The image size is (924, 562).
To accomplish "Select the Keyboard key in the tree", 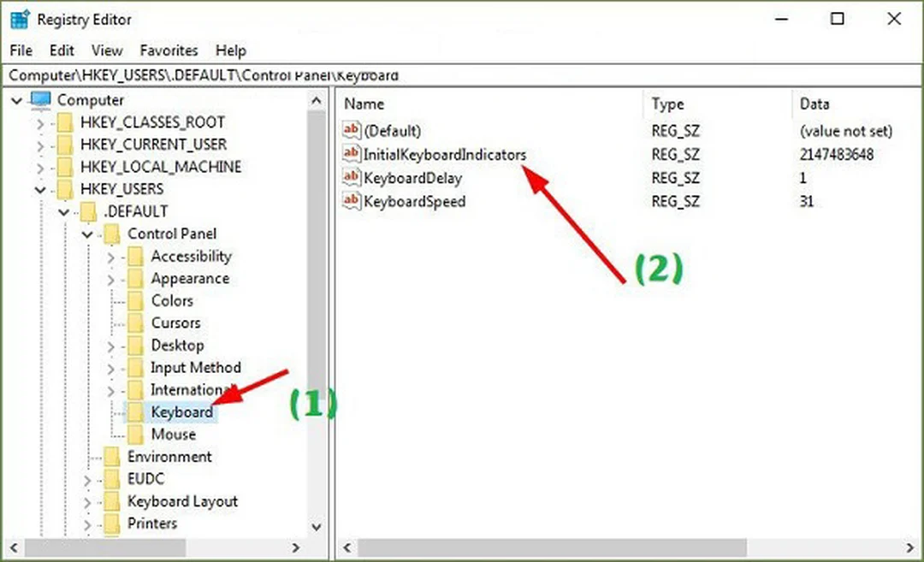I will pyautogui.click(x=181, y=411).
